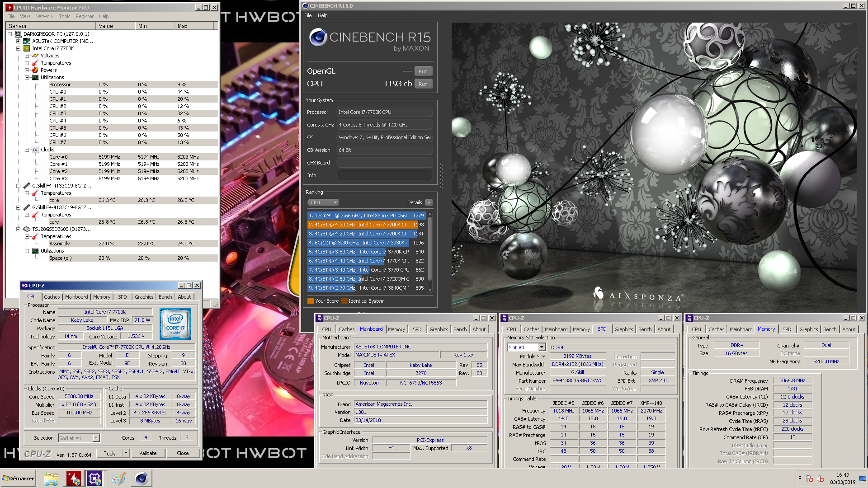Collapse the Clocks node

coord(27,150)
